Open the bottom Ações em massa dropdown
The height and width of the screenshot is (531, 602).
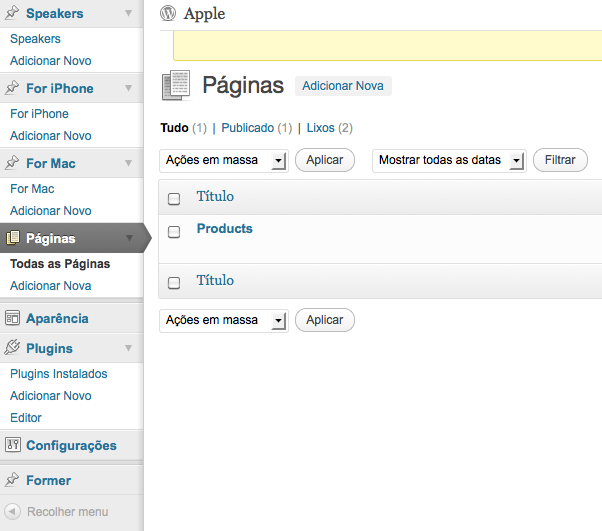[x=224, y=321]
